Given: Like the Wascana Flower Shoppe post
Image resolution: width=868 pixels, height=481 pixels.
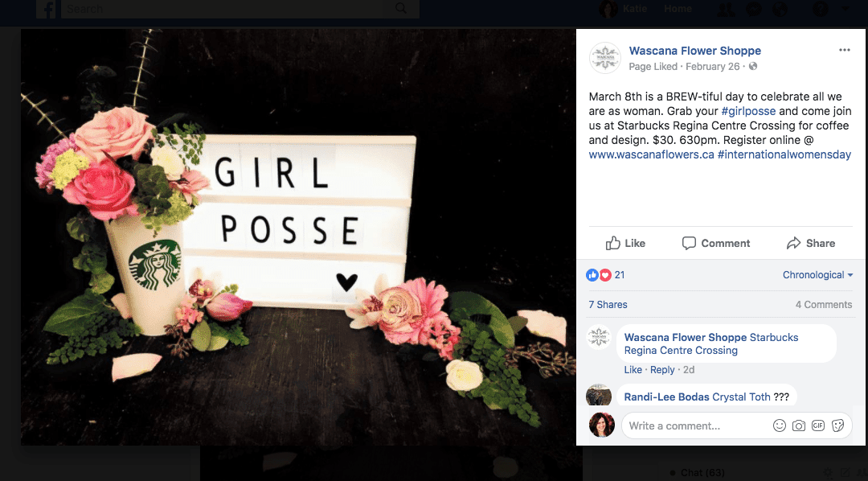Looking at the screenshot, I should click(x=625, y=243).
